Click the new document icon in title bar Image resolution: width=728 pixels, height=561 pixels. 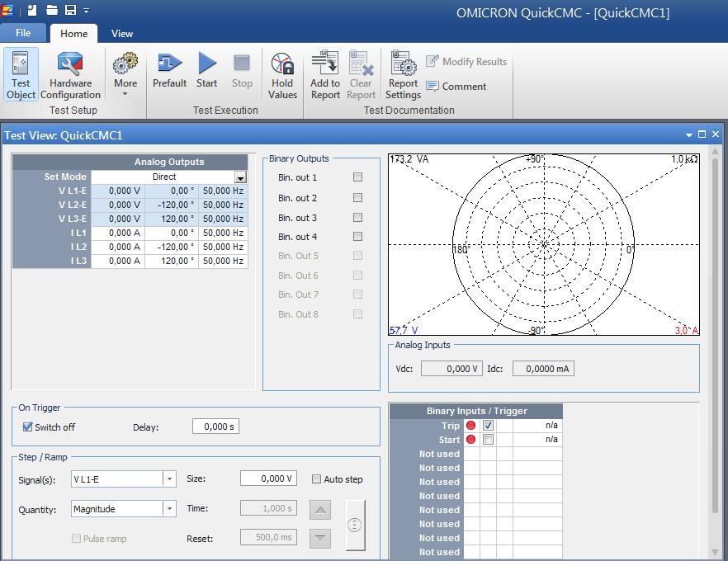click(x=32, y=10)
